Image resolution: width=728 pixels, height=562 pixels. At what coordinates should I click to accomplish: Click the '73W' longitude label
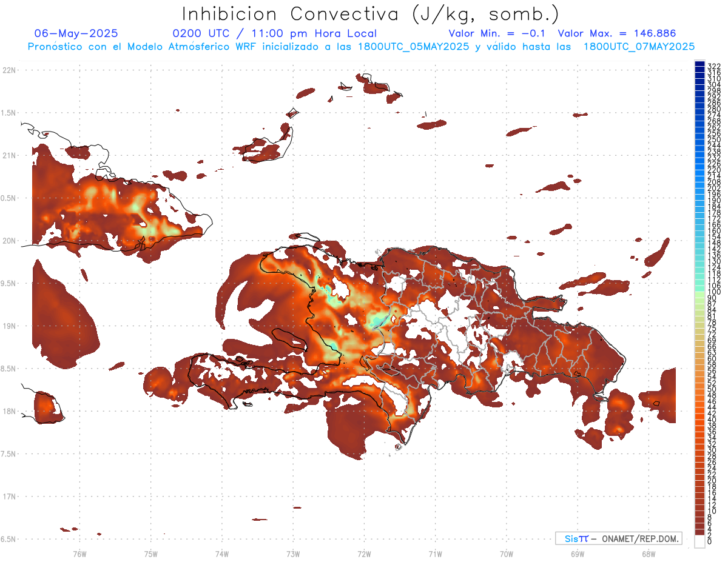[293, 554]
